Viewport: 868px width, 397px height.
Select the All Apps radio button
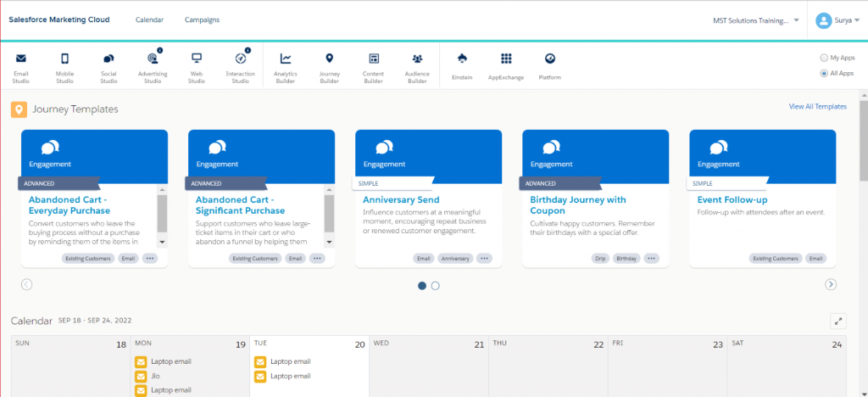tap(824, 73)
